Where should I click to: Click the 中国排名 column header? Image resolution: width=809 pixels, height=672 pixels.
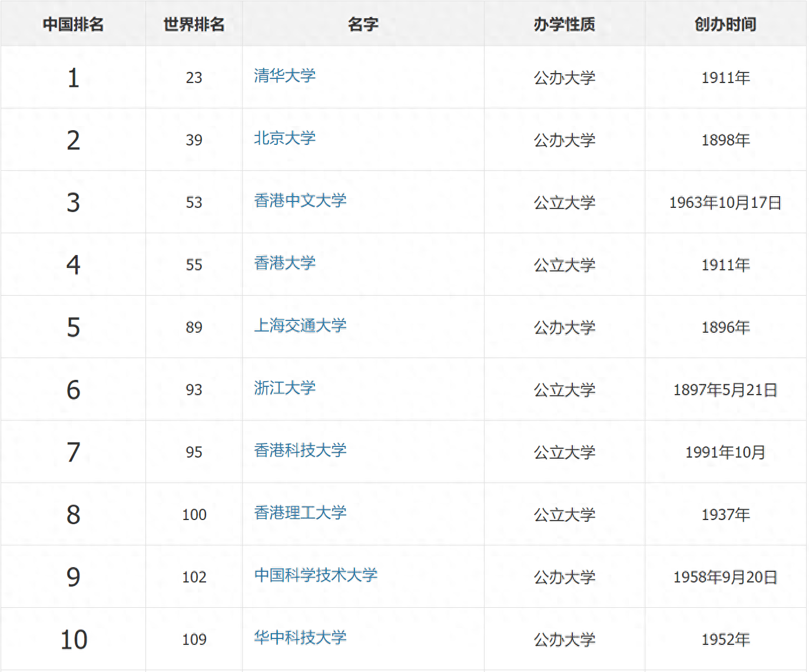tap(73, 24)
